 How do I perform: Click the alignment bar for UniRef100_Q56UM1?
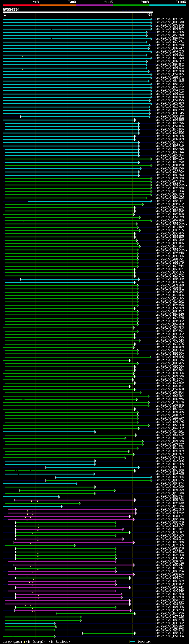click(90, 201)
